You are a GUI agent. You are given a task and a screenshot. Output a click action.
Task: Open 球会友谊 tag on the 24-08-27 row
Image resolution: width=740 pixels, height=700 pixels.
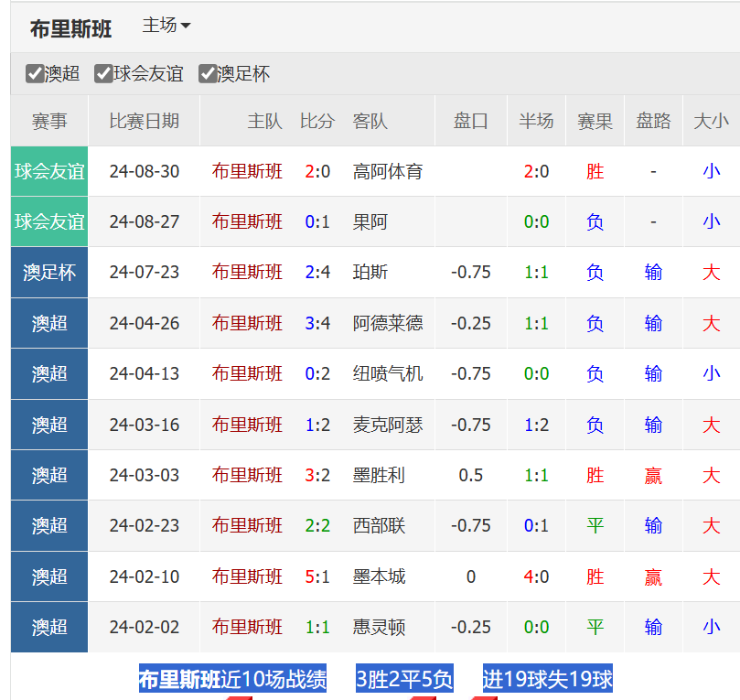point(49,221)
